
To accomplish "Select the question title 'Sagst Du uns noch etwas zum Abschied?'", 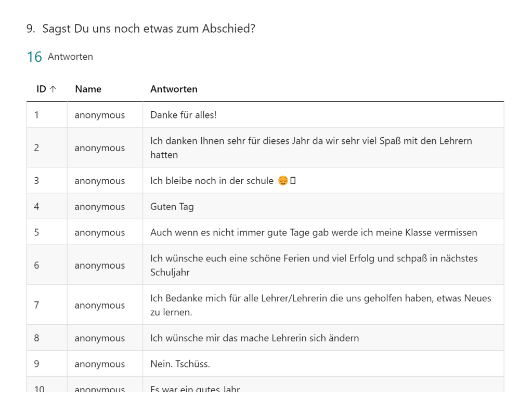I will click(148, 29).
